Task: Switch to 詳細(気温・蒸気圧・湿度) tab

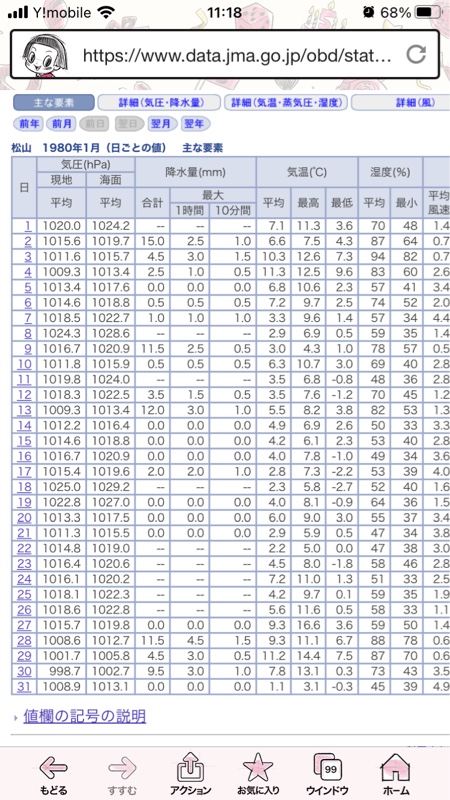Action: pos(286,103)
